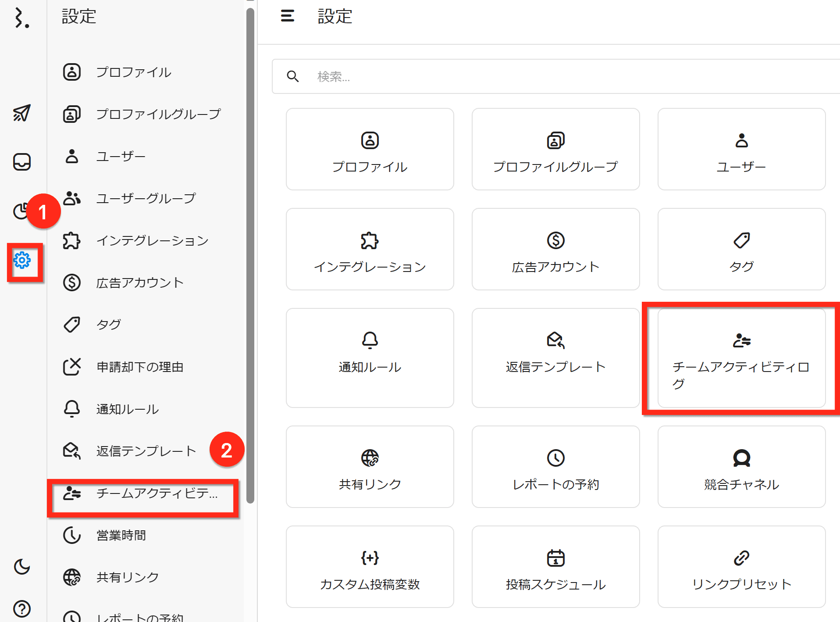
Task: Open the help question mark icon
Action: 22,608
